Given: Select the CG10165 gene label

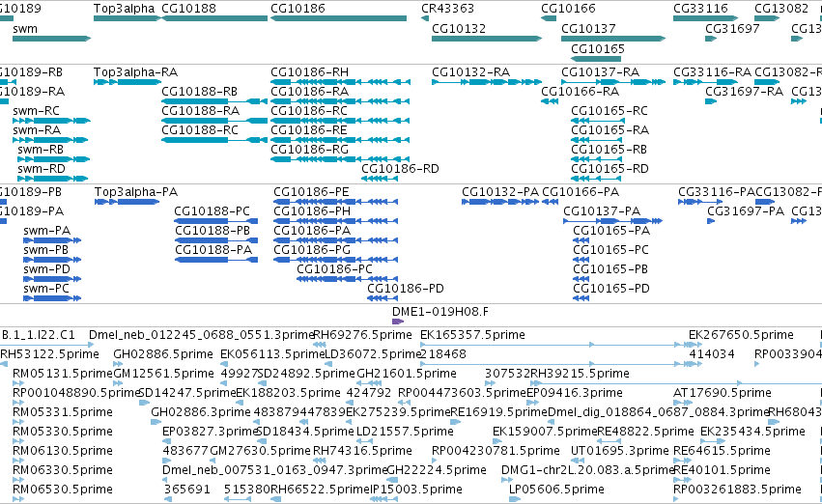Looking at the screenshot, I should [598, 48].
